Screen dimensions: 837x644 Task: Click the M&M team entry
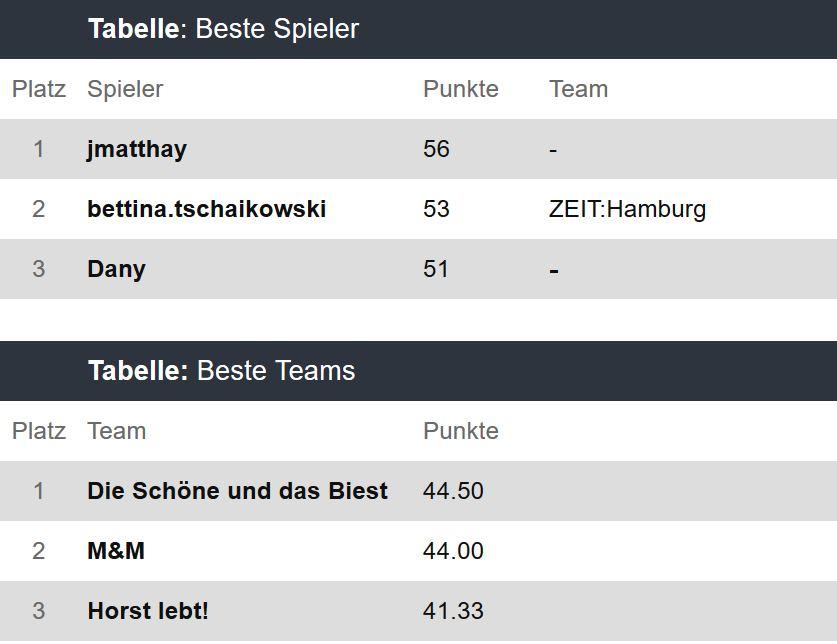tap(116, 551)
